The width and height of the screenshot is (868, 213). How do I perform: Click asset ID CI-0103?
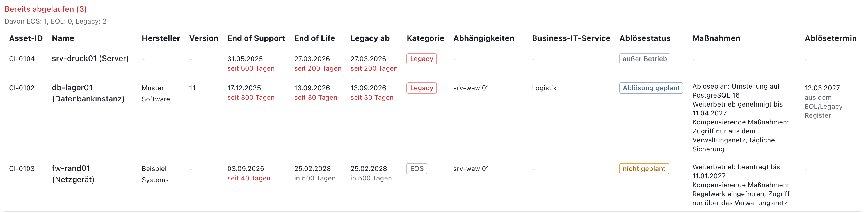pos(22,169)
